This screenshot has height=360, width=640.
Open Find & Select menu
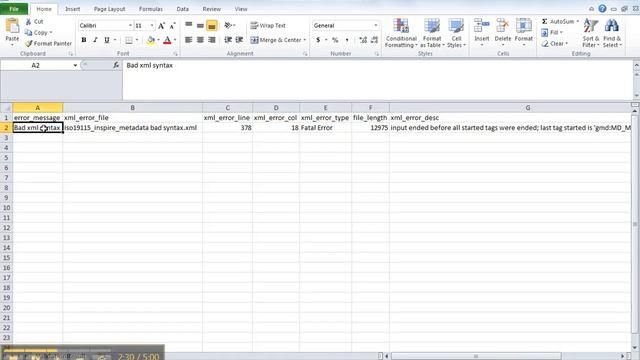click(x=612, y=33)
